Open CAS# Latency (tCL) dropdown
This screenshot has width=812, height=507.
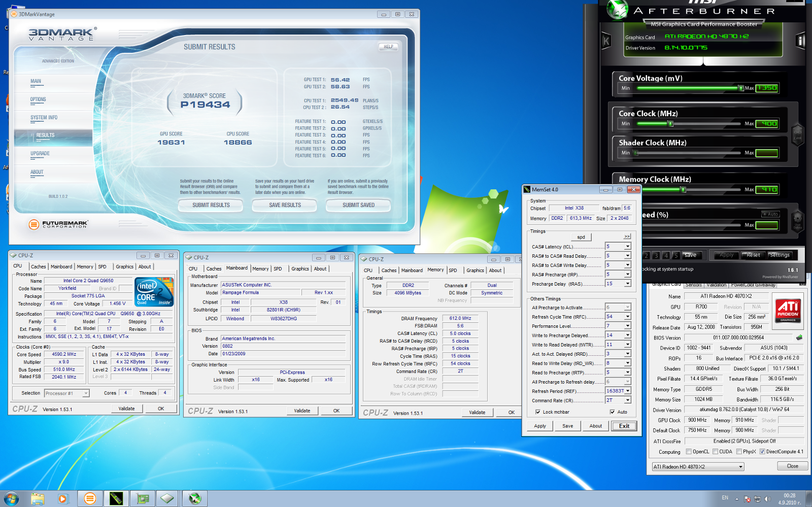click(628, 247)
